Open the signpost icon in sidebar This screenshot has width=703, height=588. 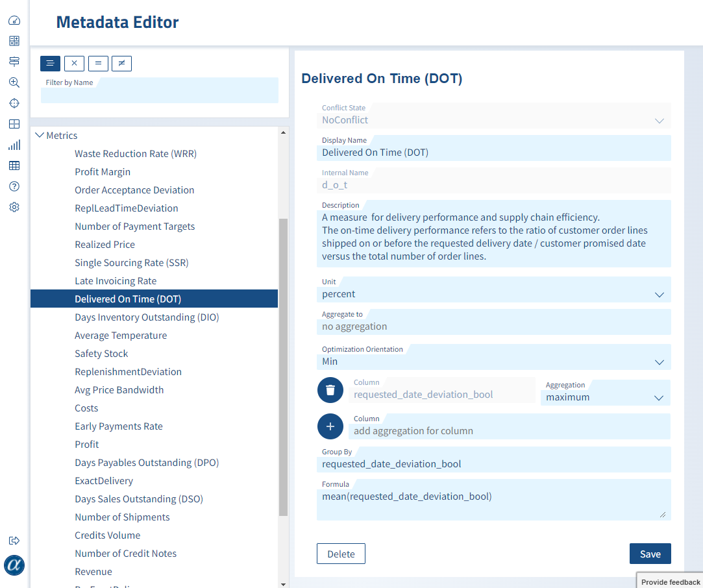point(14,62)
